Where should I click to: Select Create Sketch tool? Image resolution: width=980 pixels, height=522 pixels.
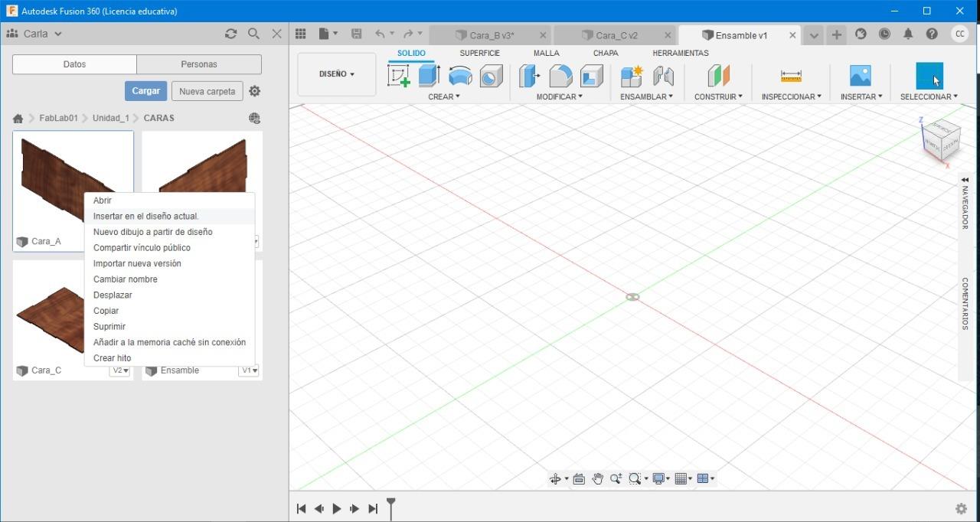(399, 76)
